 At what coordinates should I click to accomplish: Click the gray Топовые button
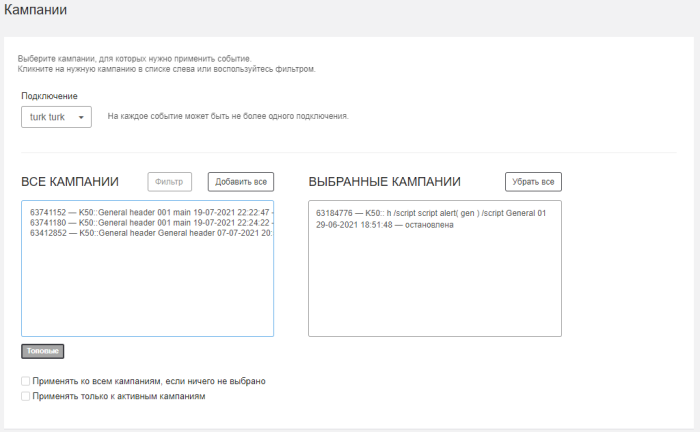pyautogui.click(x=43, y=351)
